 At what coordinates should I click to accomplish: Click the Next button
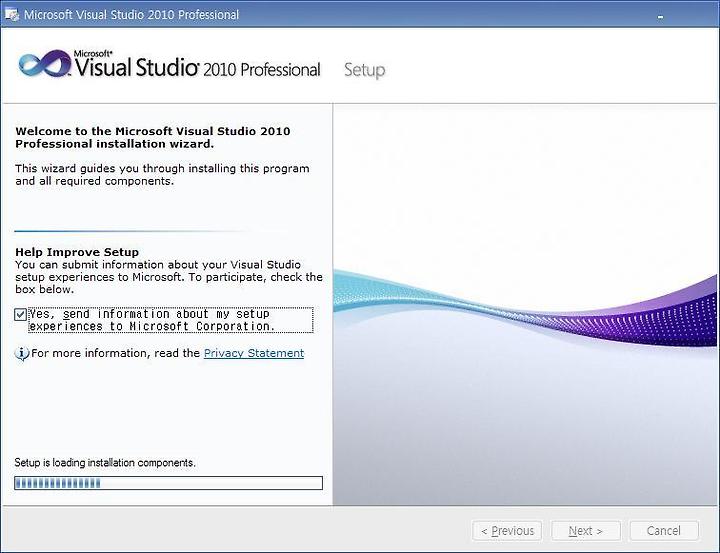tap(586, 531)
